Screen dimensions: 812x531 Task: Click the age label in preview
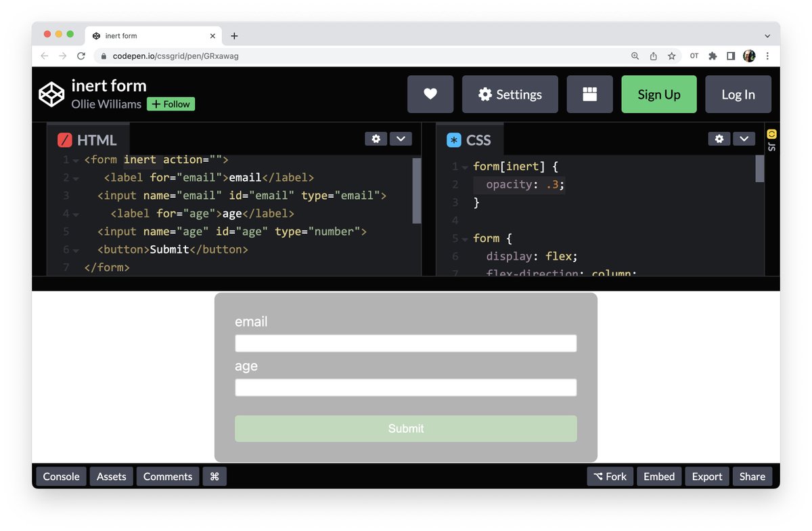tap(246, 366)
